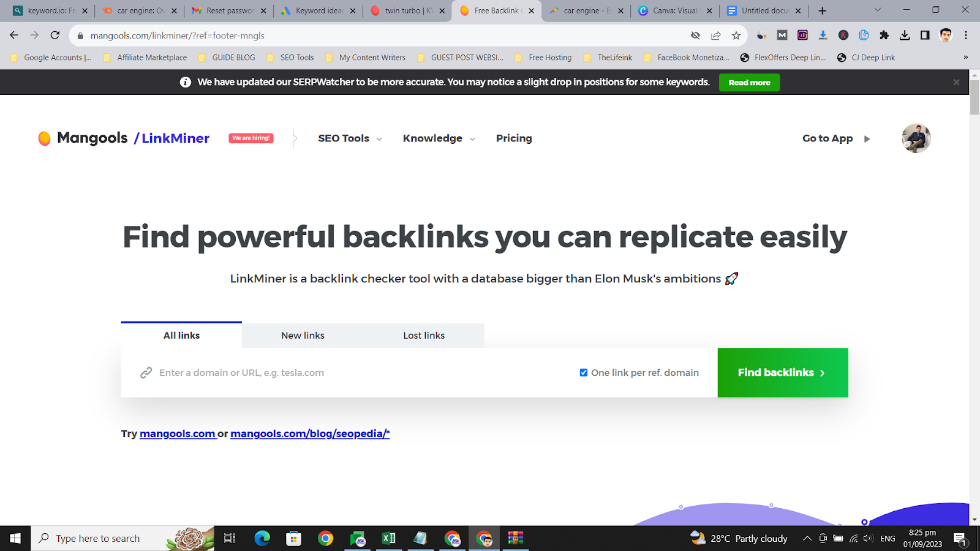This screenshot has width=980, height=551.
Task: Open the tab search chevron in Chrome title bar
Action: tap(878, 10)
